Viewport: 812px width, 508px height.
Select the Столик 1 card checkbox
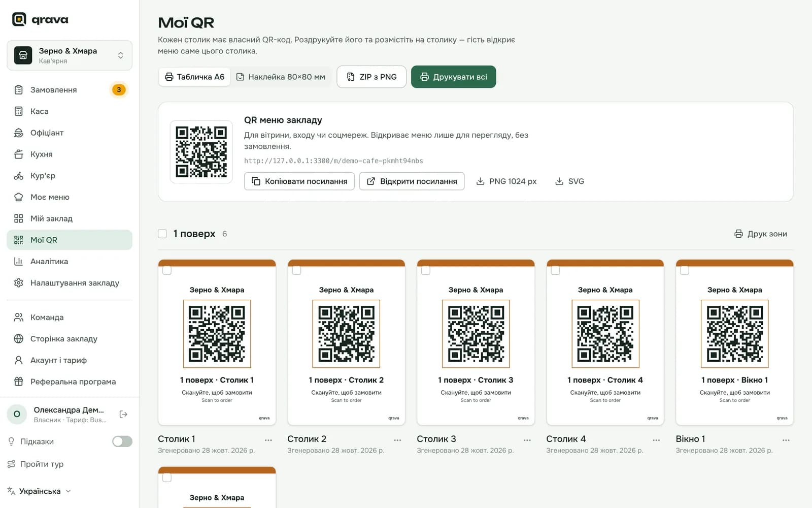coord(167,270)
